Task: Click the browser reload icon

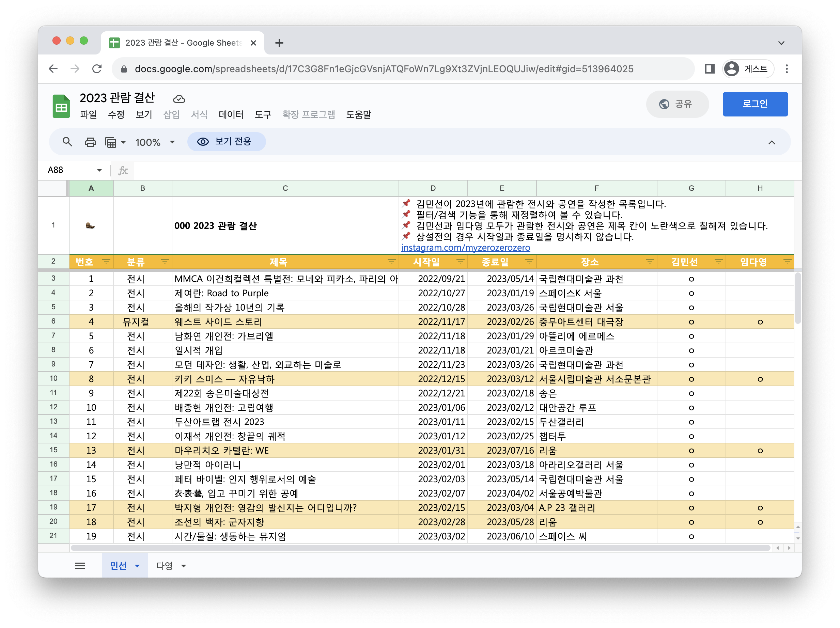Action: click(97, 69)
